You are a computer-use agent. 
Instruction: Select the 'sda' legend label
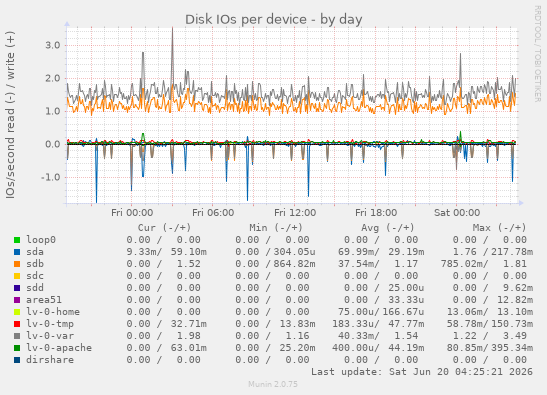click(35, 252)
